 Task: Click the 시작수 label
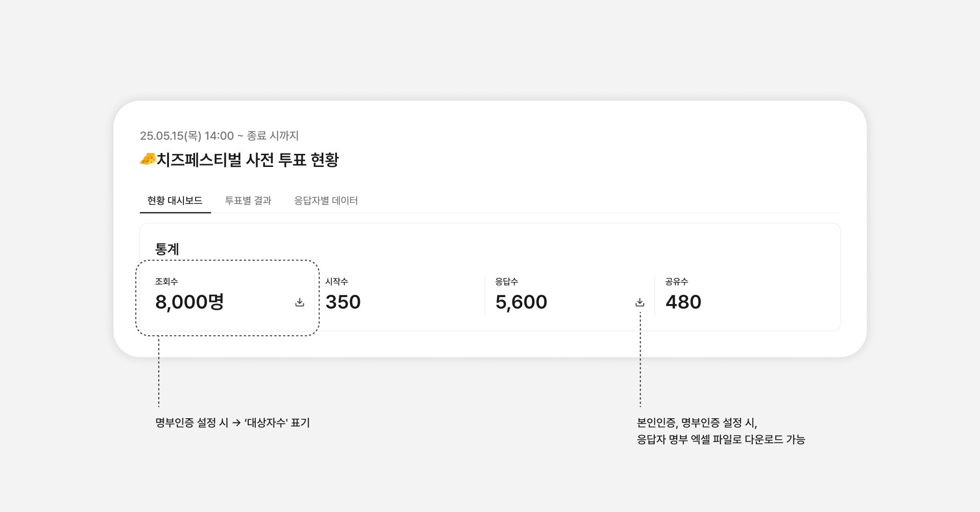coord(336,282)
